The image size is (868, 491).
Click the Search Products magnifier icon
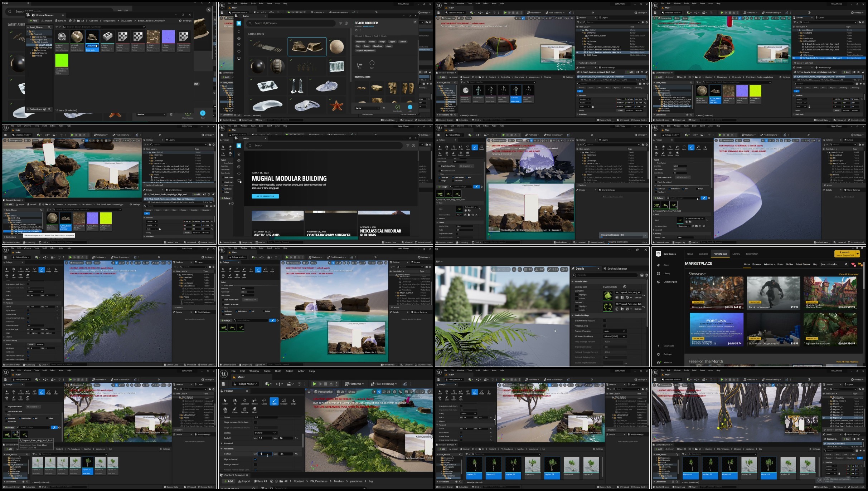pyautogui.click(x=846, y=264)
